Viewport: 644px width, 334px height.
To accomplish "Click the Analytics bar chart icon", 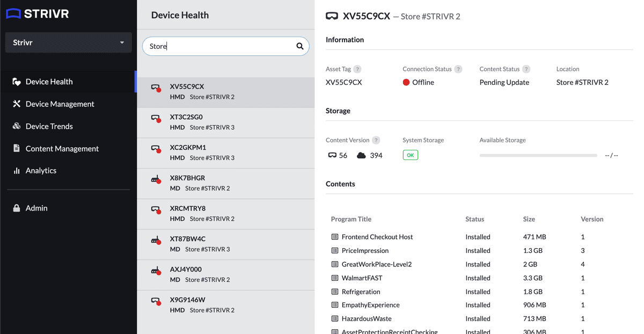I will 17,171.
